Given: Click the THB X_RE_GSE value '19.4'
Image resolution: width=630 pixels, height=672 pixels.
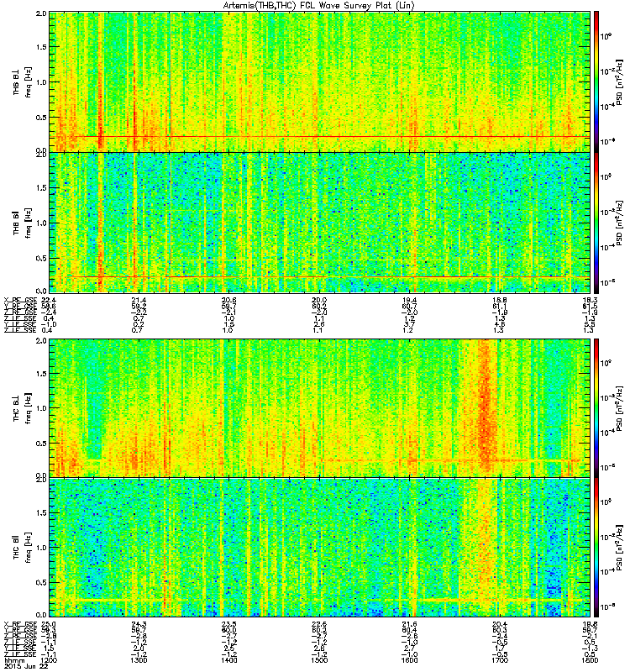Looking at the screenshot, I should [409, 300].
